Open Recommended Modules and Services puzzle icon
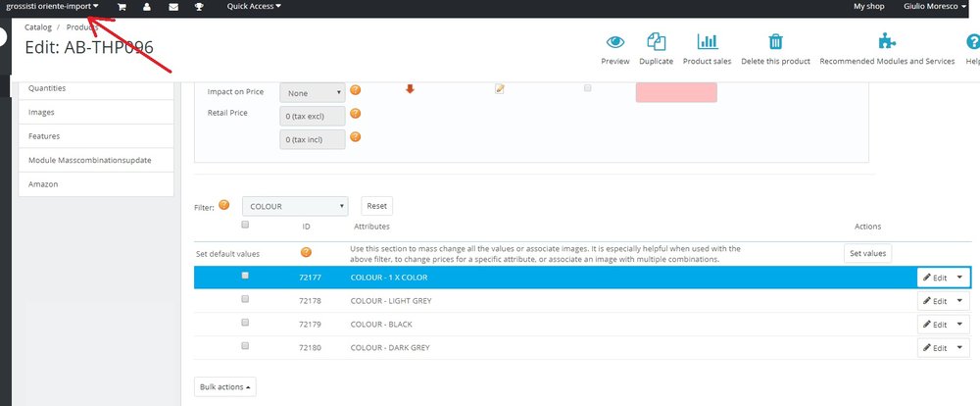 coord(887,42)
